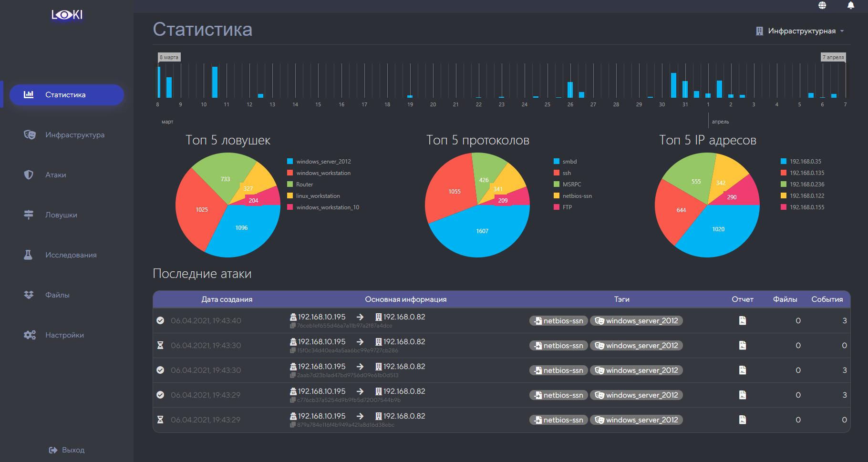
Task: Click the Ловушки signpost icon in sidebar
Action: click(x=29, y=215)
